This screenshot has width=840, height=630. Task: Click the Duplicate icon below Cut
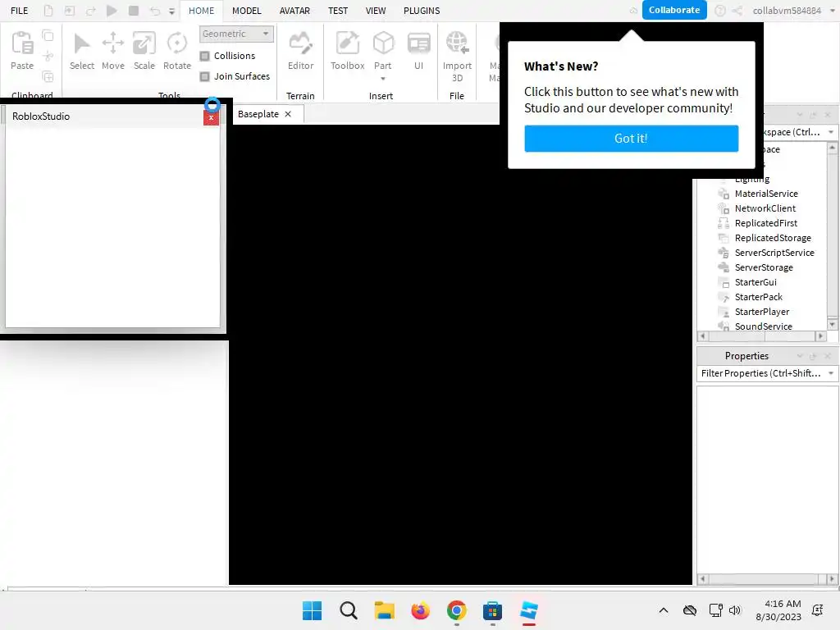(x=48, y=76)
